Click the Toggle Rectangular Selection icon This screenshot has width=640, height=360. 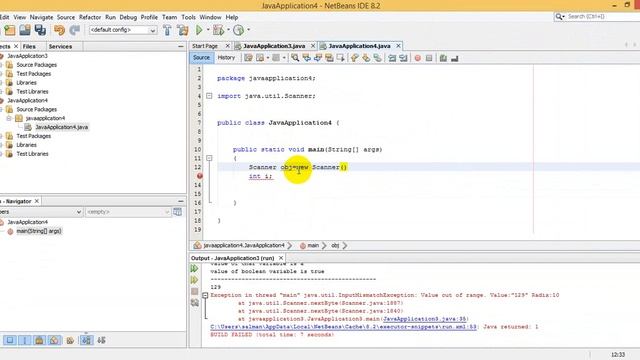click(x=340, y=58)
